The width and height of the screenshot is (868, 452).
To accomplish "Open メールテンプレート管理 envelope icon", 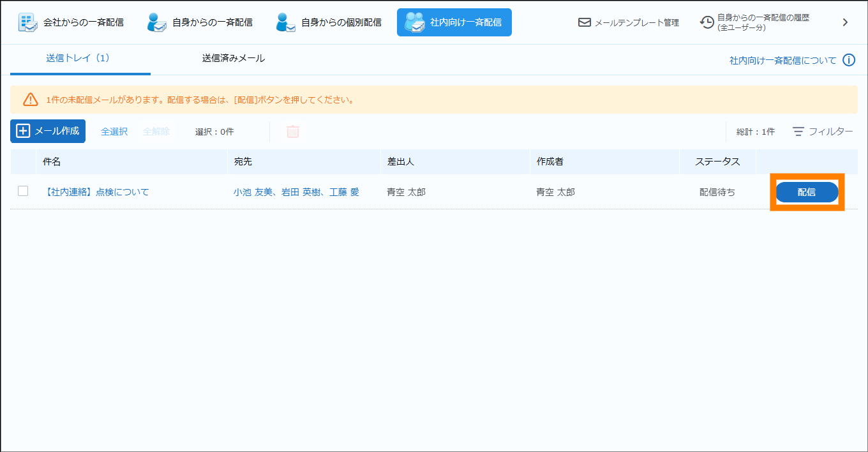I will 584,22.
